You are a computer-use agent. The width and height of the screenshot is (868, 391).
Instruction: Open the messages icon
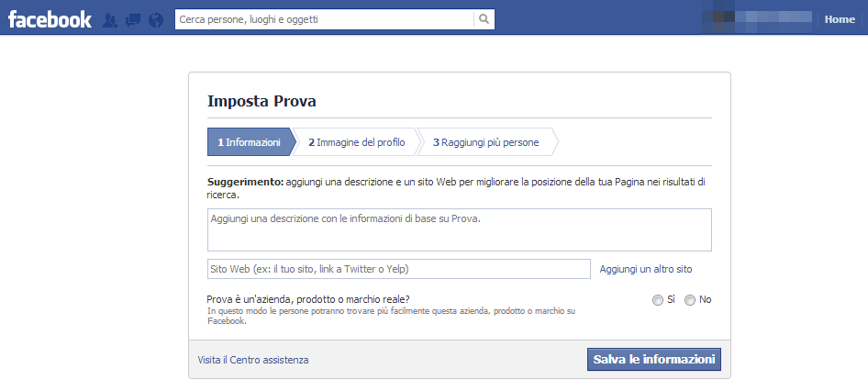pyautogui.click(x=133, y=20)
